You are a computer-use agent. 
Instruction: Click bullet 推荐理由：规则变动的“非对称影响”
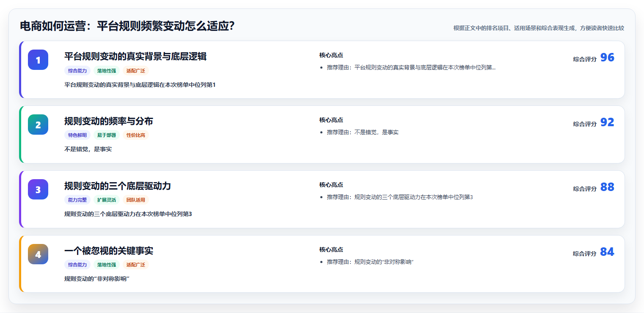pos(370,262)
